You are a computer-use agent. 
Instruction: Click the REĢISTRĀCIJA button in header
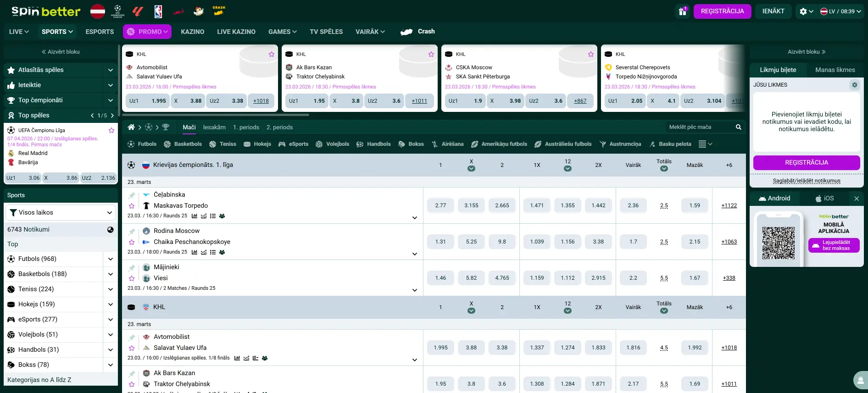(722, 11)
